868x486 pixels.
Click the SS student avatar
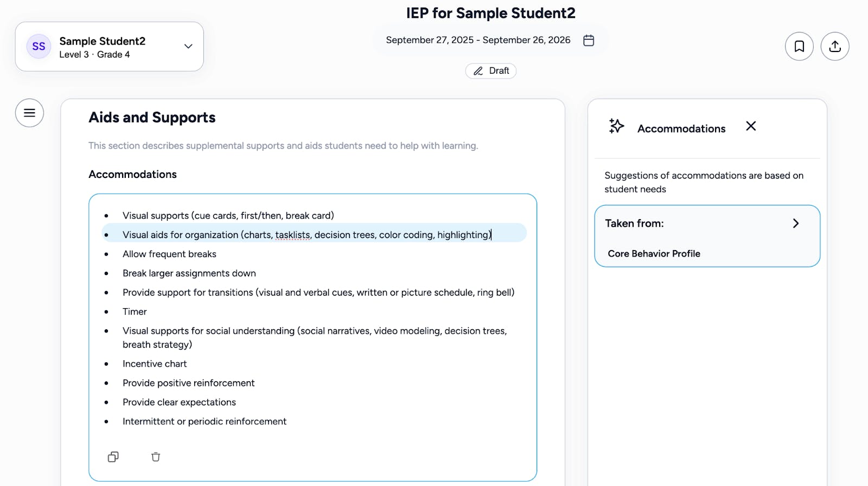(x=39, y=47)
